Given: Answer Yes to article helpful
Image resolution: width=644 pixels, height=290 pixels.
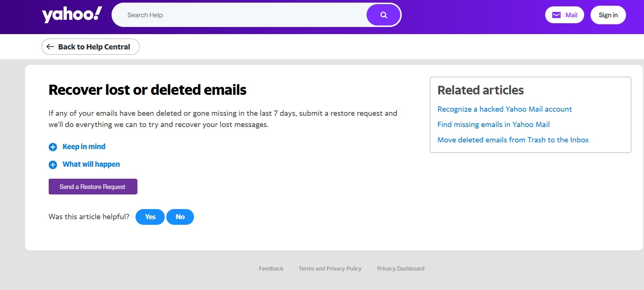Looking at the screenshot, I should pos(150,217).
